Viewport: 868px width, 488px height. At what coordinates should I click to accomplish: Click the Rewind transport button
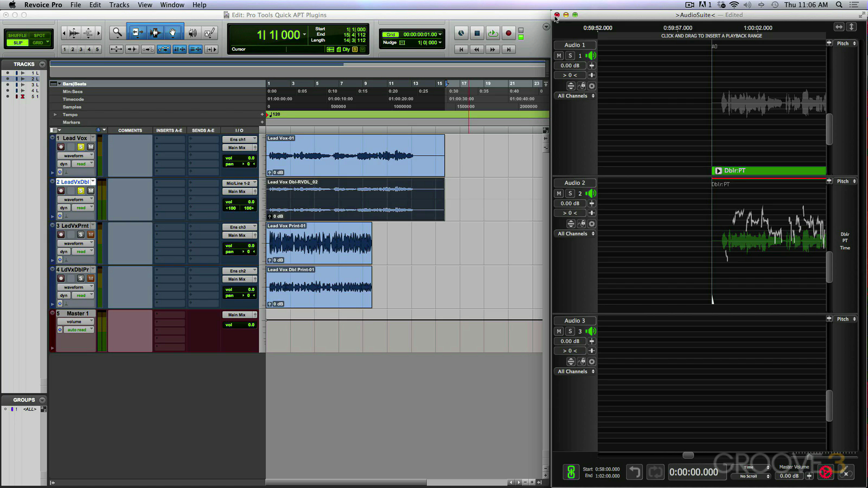476,49
